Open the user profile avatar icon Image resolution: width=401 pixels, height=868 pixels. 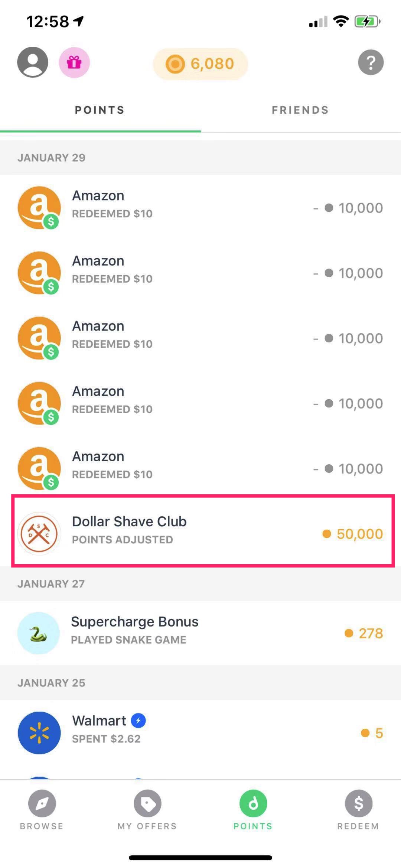(x=33, y=62)
